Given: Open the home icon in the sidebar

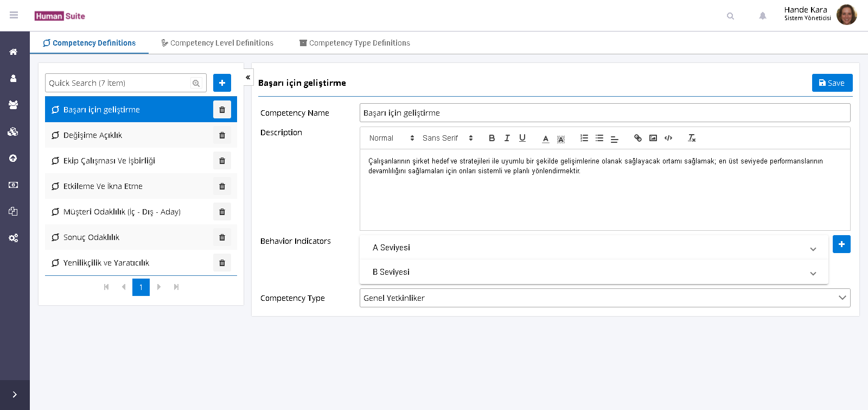Looking at the screenshot, I should coord(14,52).
